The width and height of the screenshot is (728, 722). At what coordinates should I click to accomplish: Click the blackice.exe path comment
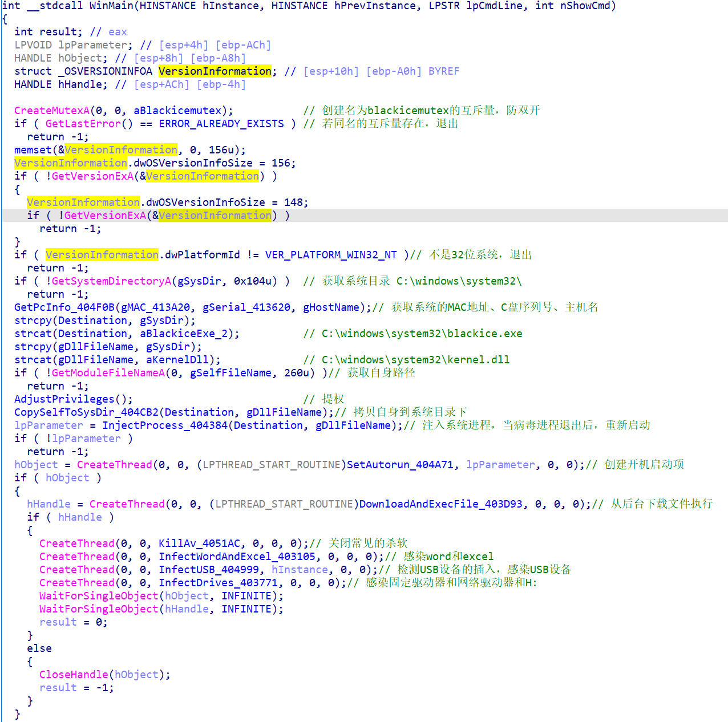pos(412,334)
